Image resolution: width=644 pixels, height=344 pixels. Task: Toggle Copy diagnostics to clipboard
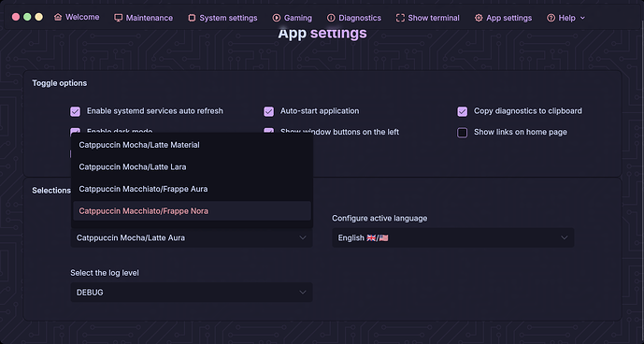463,111
